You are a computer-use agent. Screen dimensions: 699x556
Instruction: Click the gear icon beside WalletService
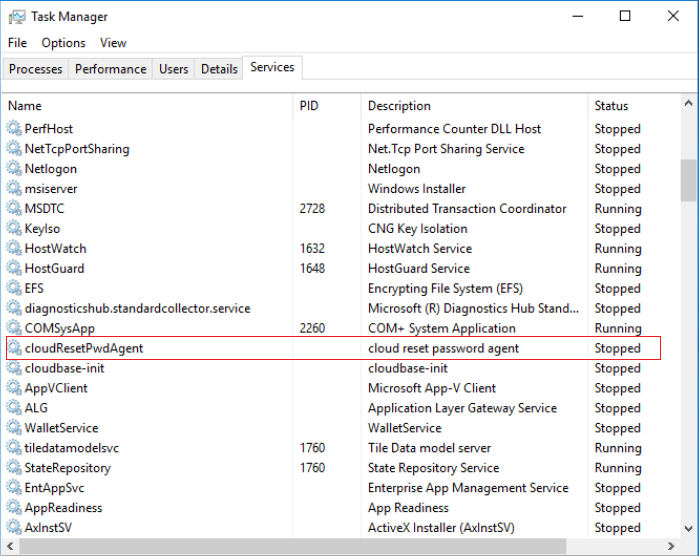point(14,428)
